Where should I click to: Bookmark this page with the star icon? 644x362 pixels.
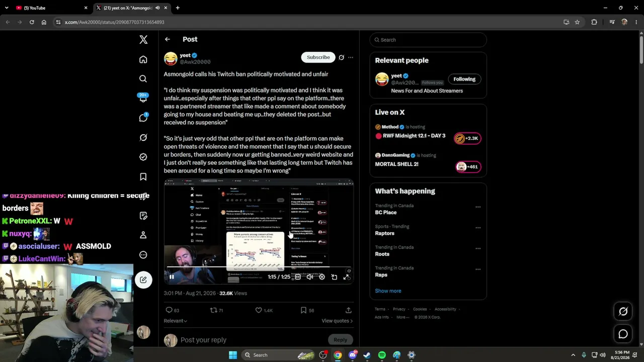[x=577, y=22]
